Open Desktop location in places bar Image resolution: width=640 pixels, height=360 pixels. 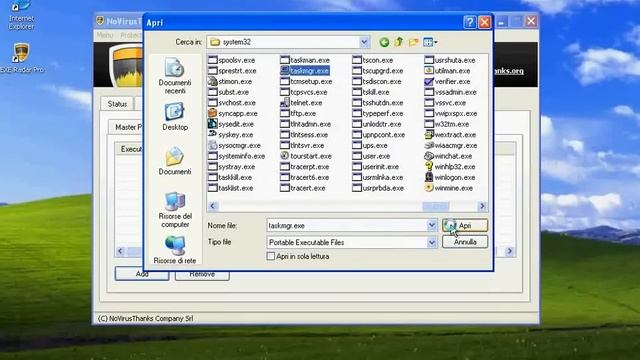pos(175,117)
